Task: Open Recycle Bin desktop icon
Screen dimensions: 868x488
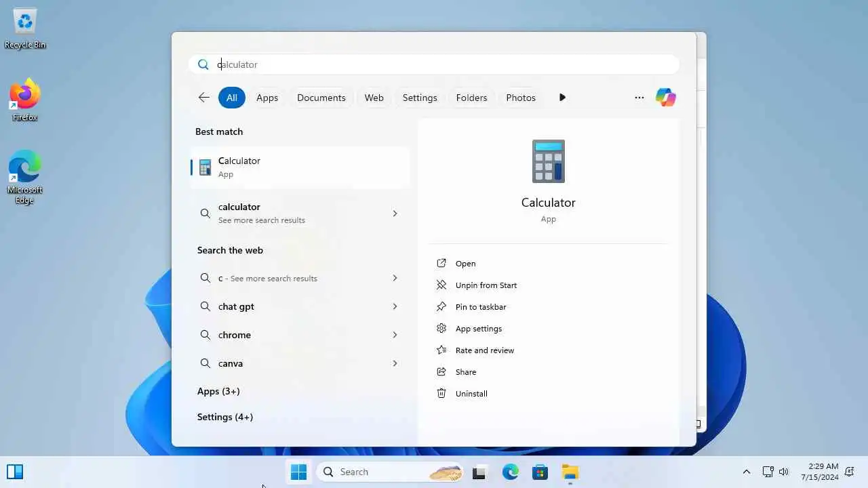Action: coord(25,28)
